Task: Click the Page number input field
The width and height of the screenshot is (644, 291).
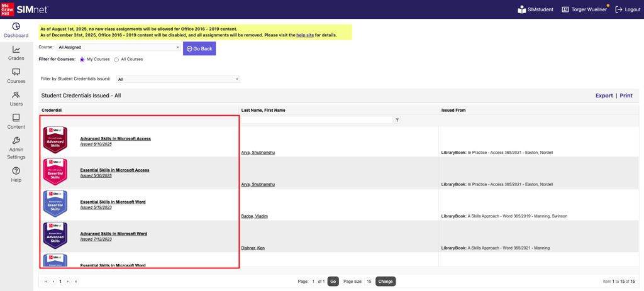Action: pyautogui.click(x=313, y=282)
